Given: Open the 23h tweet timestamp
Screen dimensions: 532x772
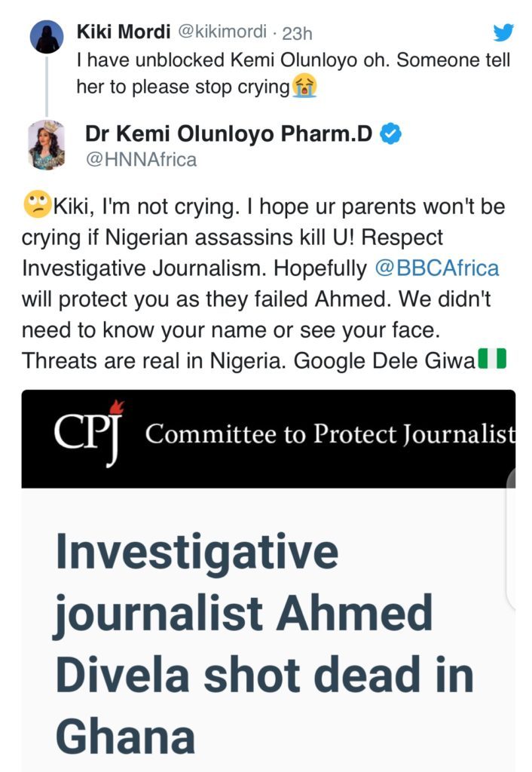Looking at the screenshot, I should pos(297,33).
